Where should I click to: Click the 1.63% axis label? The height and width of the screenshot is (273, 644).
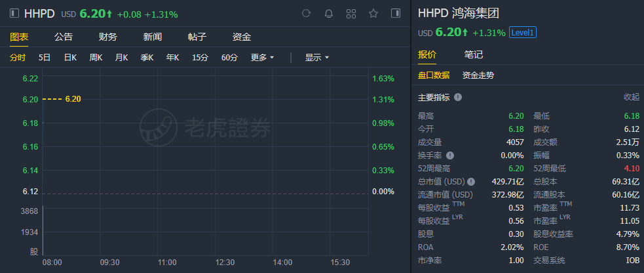click(x=383, y=79)
